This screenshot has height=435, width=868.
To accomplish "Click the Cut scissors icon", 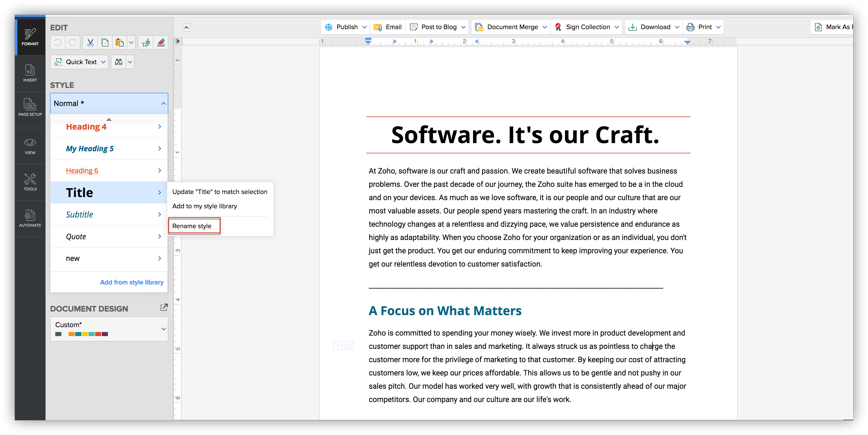I will (x=90, y=42).
